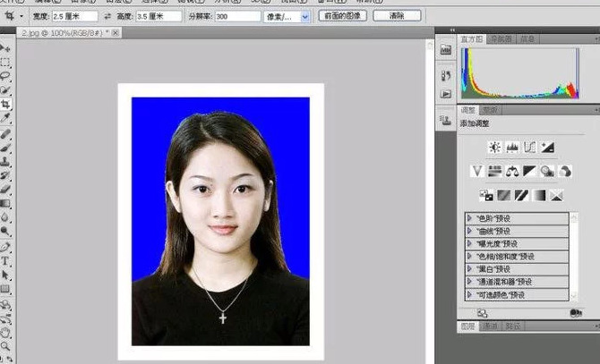Expand the "曝光度"预设 list
This screenshot has width=600, height=364.
click(x=469, y=243)
